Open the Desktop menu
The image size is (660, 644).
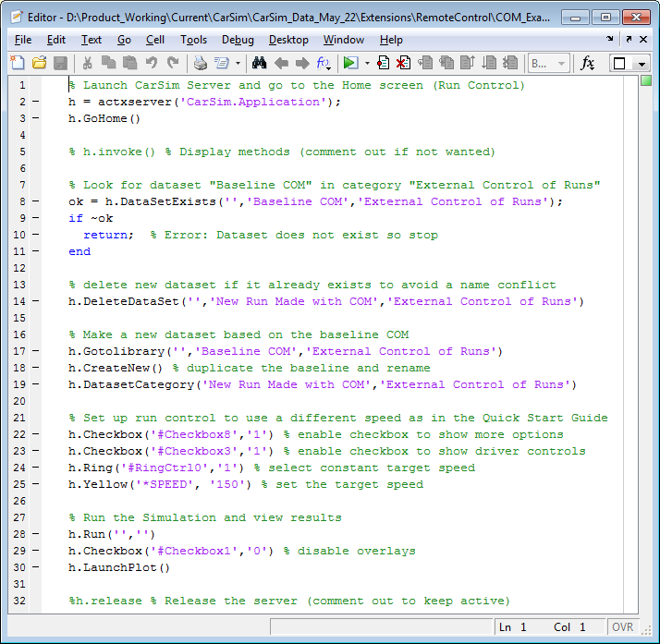coord(288,40)
